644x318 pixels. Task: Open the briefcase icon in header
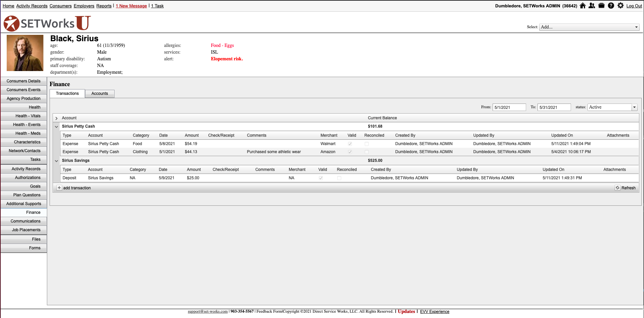pos(601,6)
